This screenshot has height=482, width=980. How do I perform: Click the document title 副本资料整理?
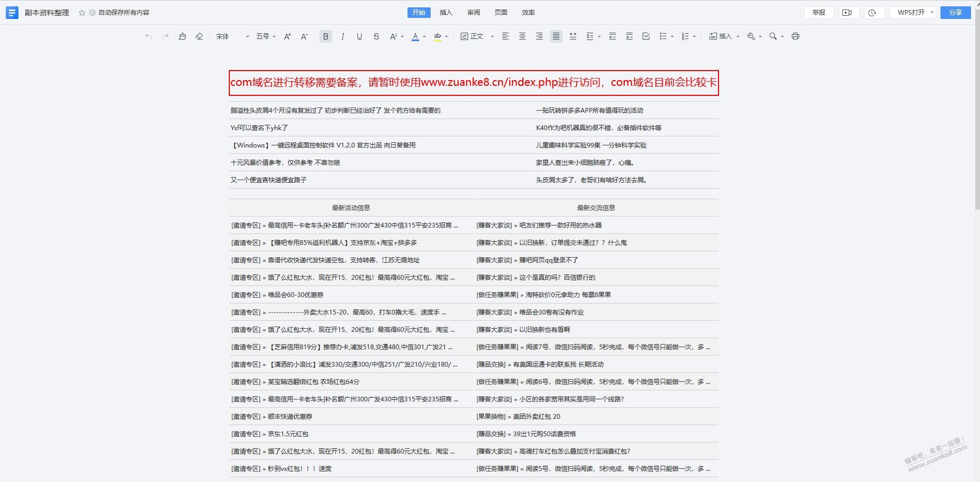coord(47,13)
